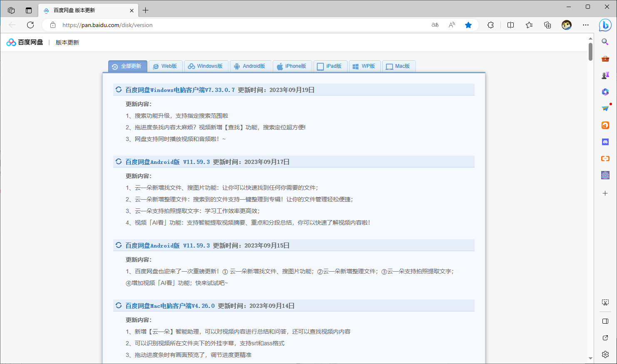
Task: Click the line 搜索功能升级，支持指定搜索范围啦
Action: [x=177, y=116]
